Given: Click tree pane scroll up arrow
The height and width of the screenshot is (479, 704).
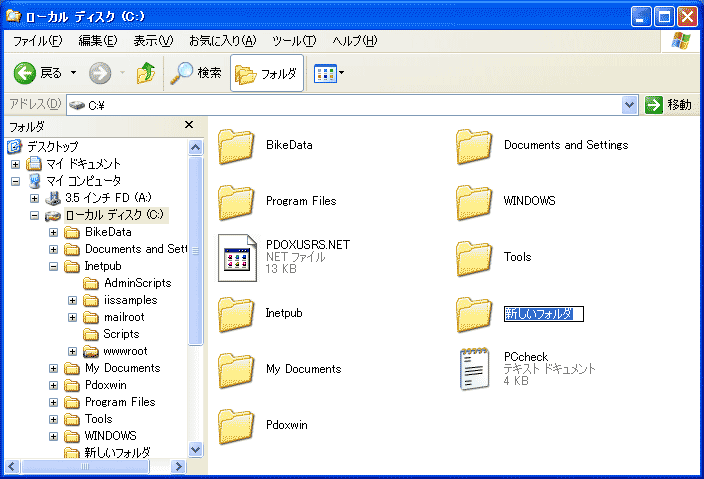Looking at the screenshot, I should [195, 147].
